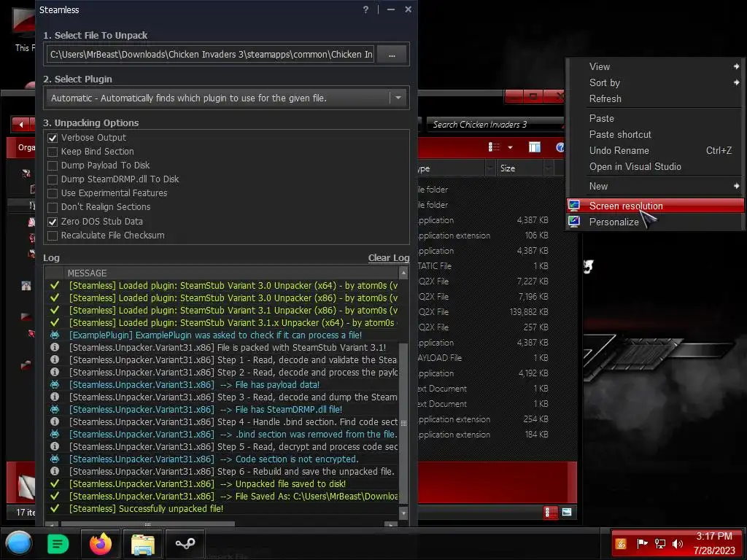Select 'Code section is not encrypted' log entry
This screenshot has height=560, width=747.
(222, 459)
